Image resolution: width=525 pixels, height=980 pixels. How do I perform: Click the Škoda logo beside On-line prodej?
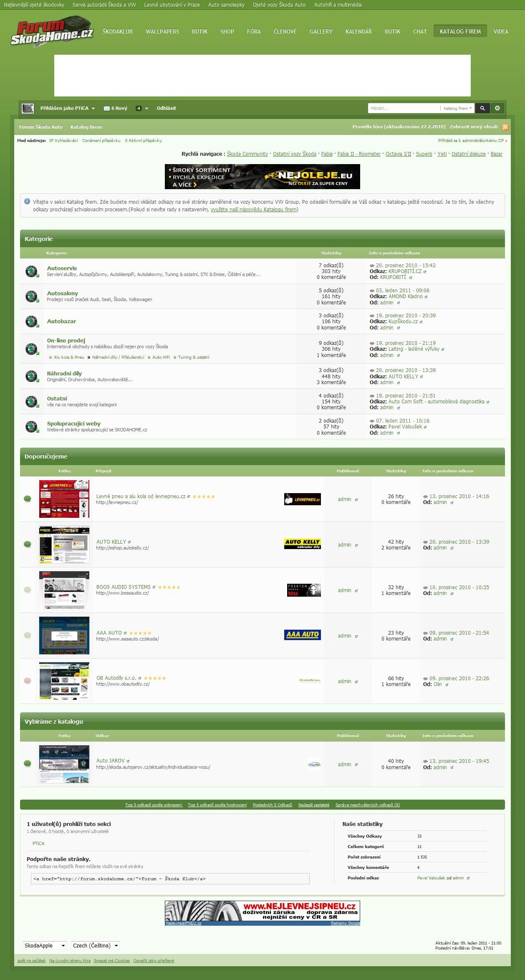32,349
